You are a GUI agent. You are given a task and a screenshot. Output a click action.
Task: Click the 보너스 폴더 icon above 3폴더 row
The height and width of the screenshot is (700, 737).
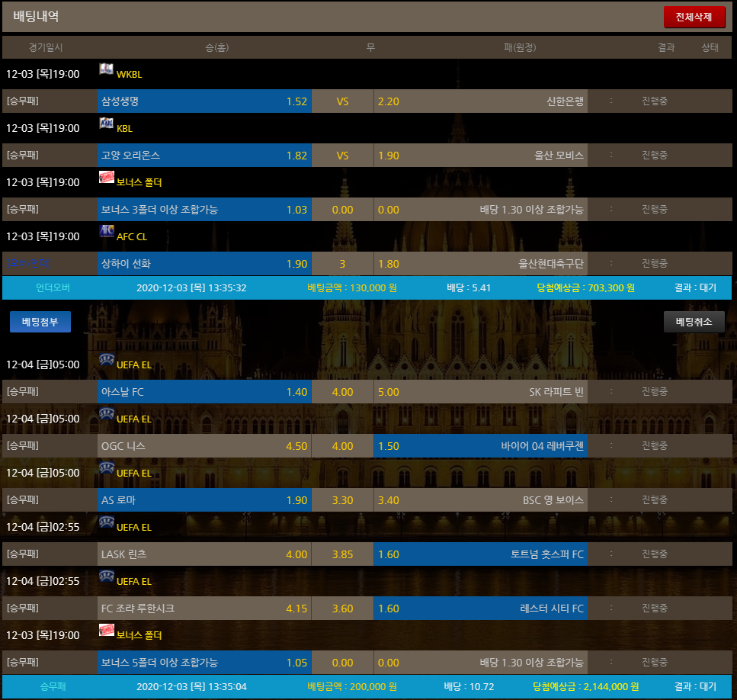click(x=107, y=178)
